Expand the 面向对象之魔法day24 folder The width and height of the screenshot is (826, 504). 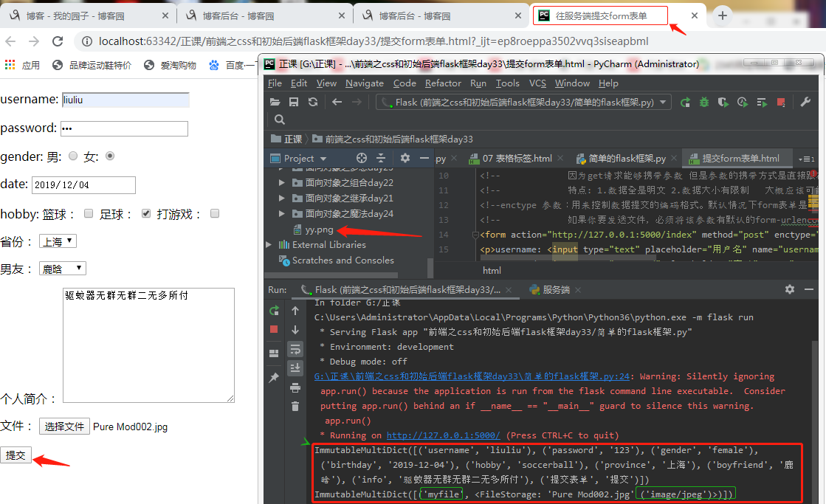282,213
